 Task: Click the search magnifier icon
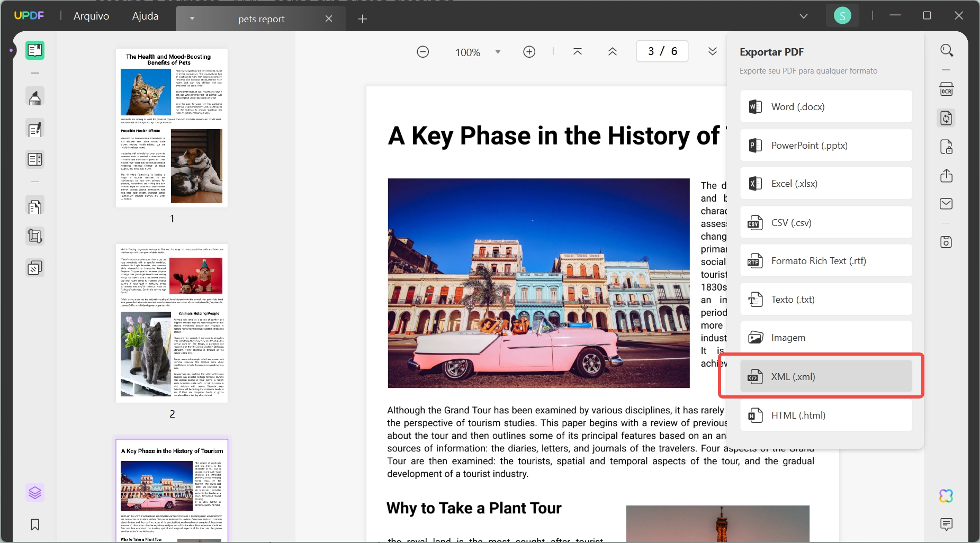pos(947,51)
